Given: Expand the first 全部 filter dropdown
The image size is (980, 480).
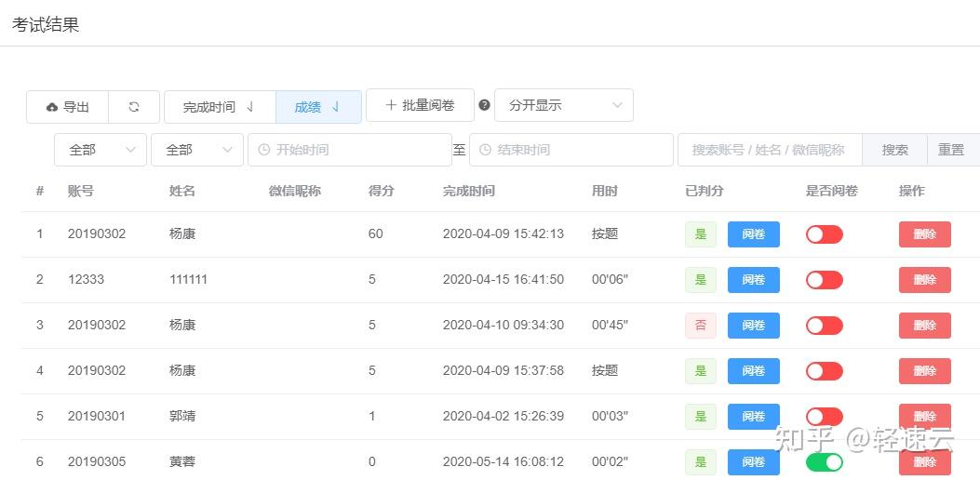Looking at the screenshot, I should click(x=100, y=150).
